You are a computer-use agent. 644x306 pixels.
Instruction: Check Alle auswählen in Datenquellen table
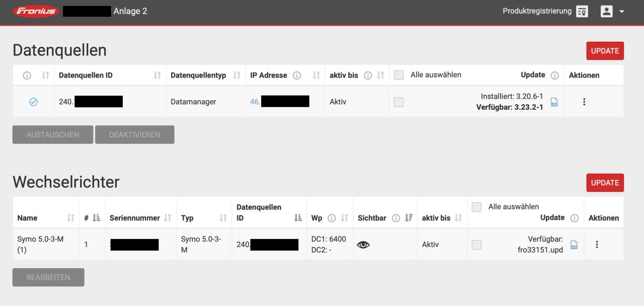click(398, 75)
